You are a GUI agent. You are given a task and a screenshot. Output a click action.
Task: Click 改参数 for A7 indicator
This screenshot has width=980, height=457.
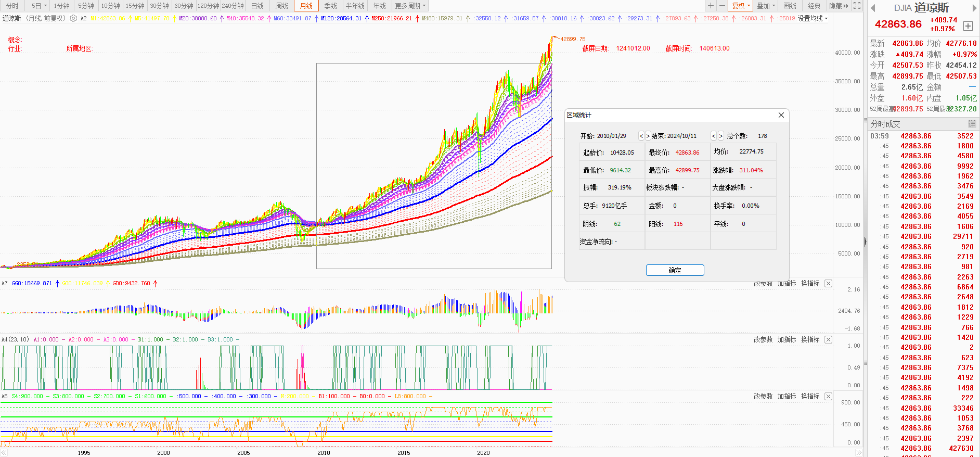(763, 283)
